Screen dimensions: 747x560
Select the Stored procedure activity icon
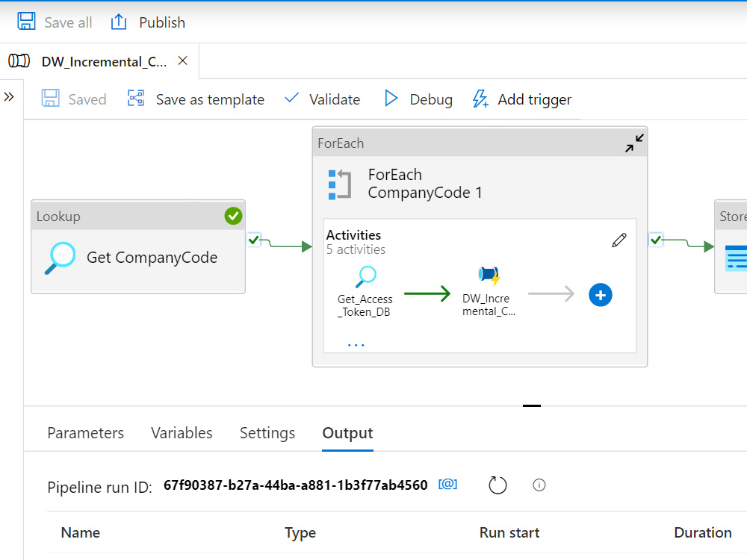(736, 258)
